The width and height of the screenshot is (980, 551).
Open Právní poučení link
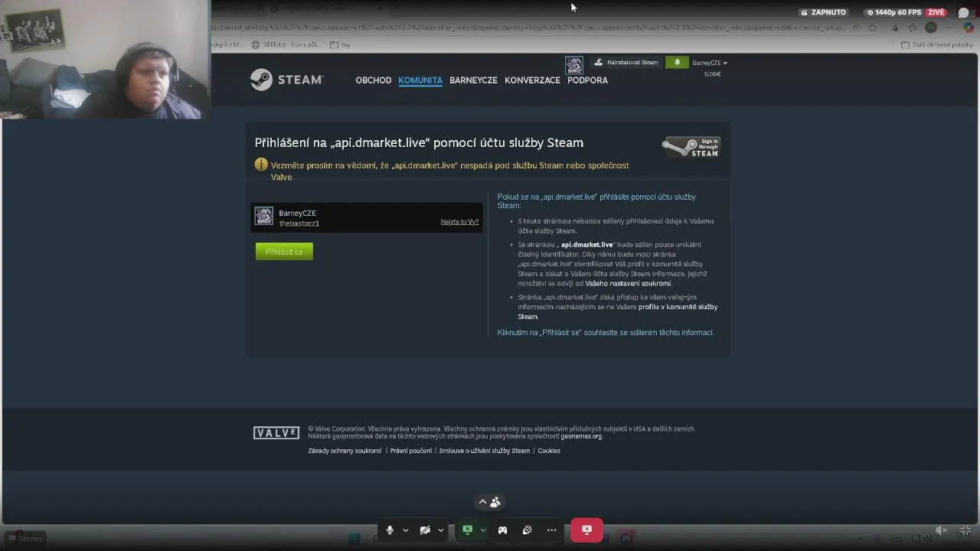point(410,451)
